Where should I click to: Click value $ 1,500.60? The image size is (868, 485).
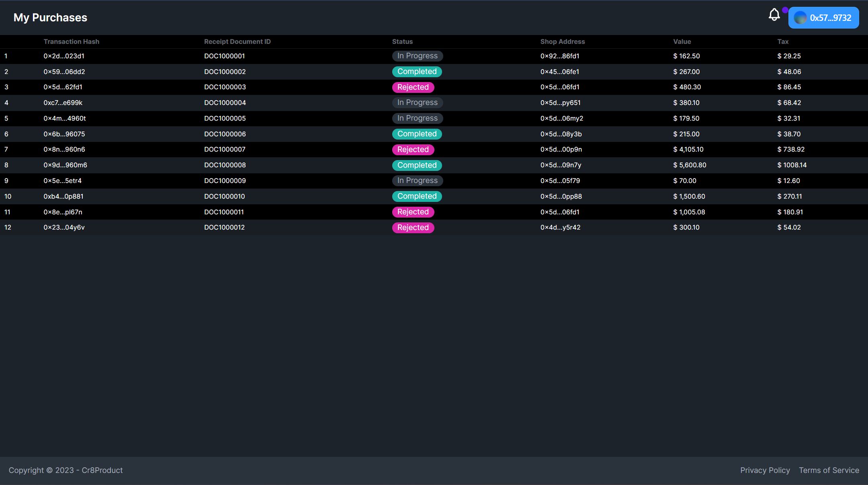(689, 196)
